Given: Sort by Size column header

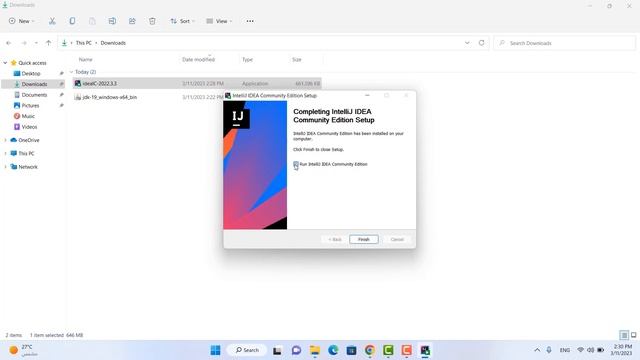Looking at the screenshot, I should [x=297, y=60].
